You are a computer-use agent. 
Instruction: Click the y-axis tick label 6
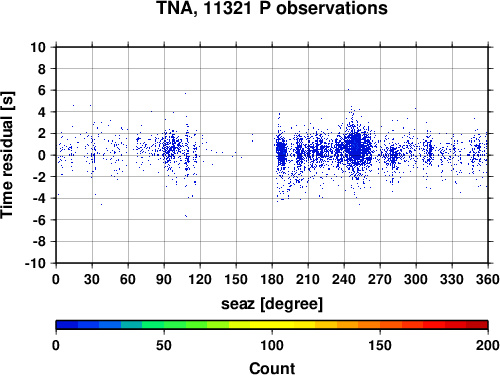41,90
